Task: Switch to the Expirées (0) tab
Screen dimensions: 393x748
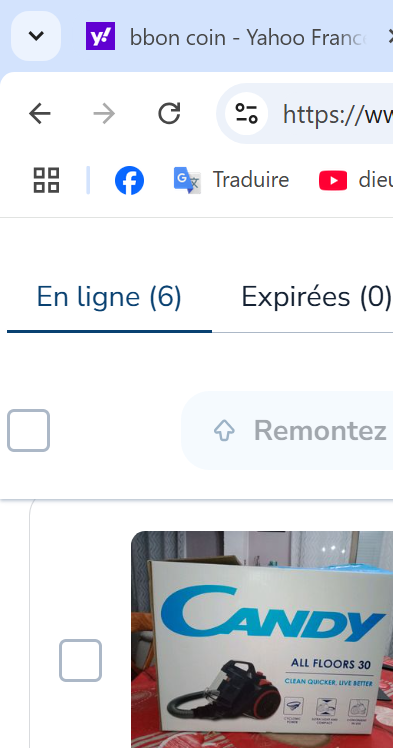Action: point(317,297)
